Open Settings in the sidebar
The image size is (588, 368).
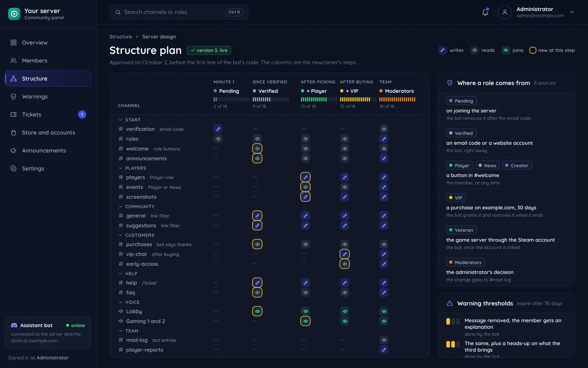click(x=48, y=169)
